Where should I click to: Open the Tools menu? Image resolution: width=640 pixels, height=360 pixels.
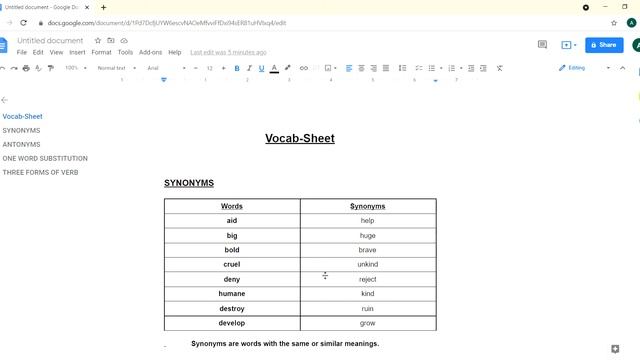125,52
